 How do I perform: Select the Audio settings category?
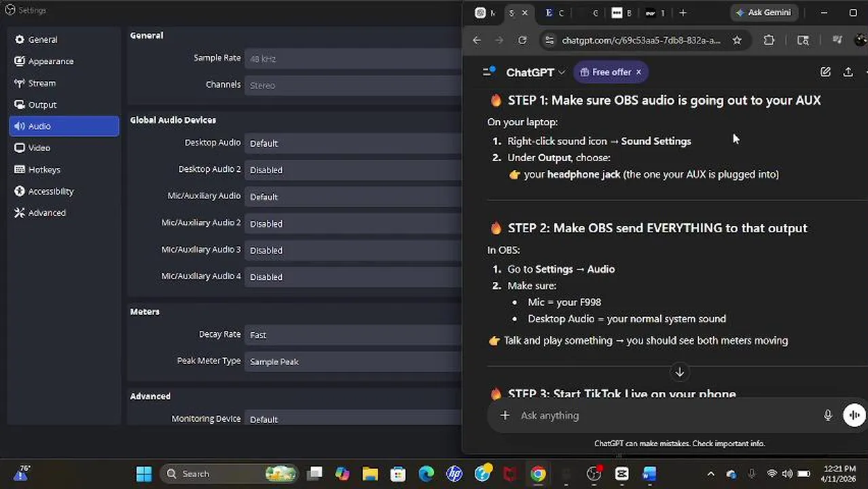64,126
